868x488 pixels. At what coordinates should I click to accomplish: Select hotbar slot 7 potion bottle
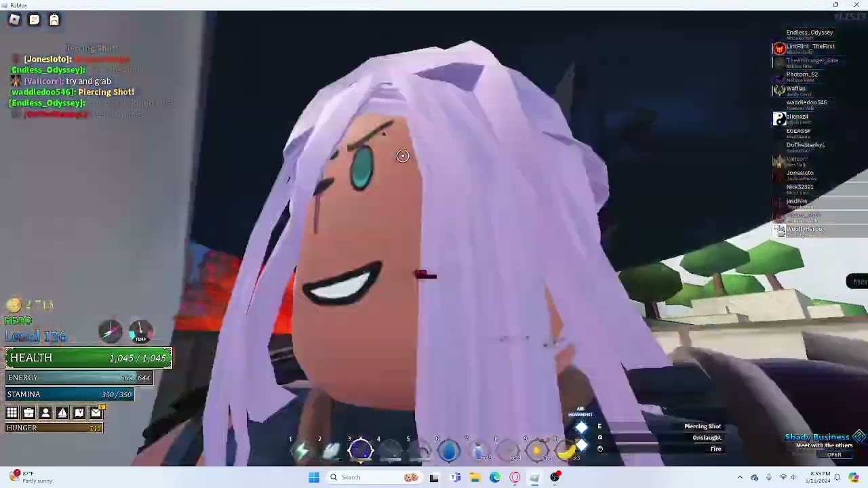(478, 449)
